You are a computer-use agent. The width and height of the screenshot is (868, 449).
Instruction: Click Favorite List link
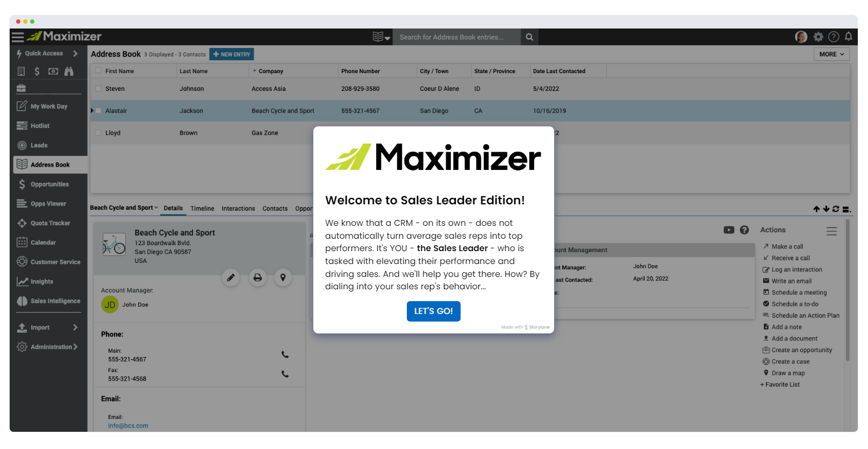[780, 384]
